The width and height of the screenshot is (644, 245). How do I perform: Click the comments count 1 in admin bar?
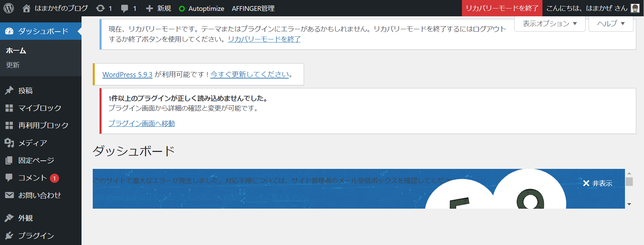[x=135, y=8]
